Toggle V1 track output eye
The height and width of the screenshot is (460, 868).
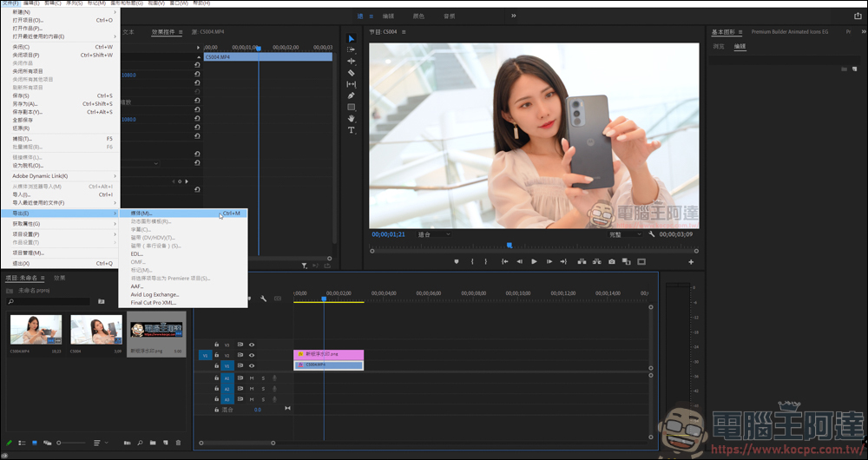click(x=252, y=366)
